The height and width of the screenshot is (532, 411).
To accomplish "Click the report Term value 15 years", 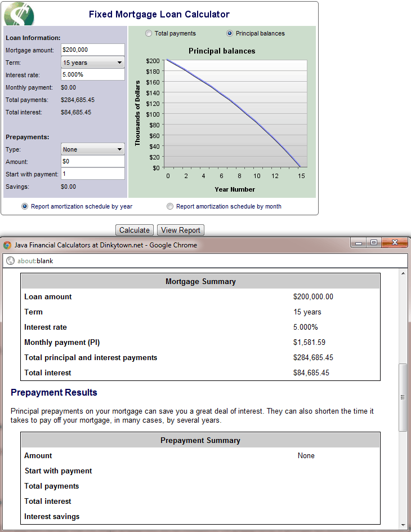I will (x=307, y=312).
